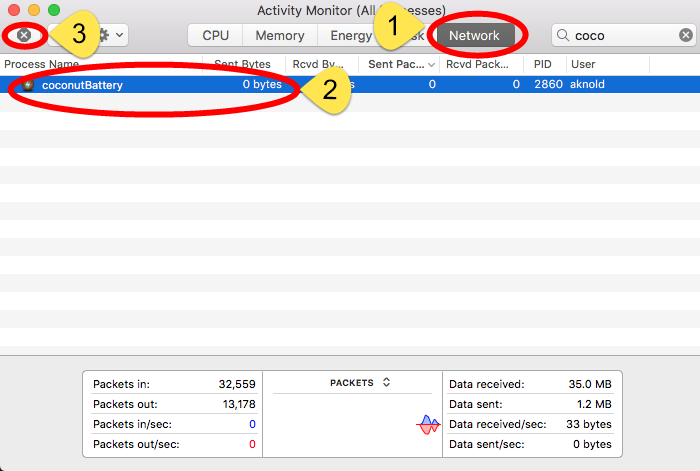Open the Energy tab
Screen dimensions: 700x471
click(350, 35)
